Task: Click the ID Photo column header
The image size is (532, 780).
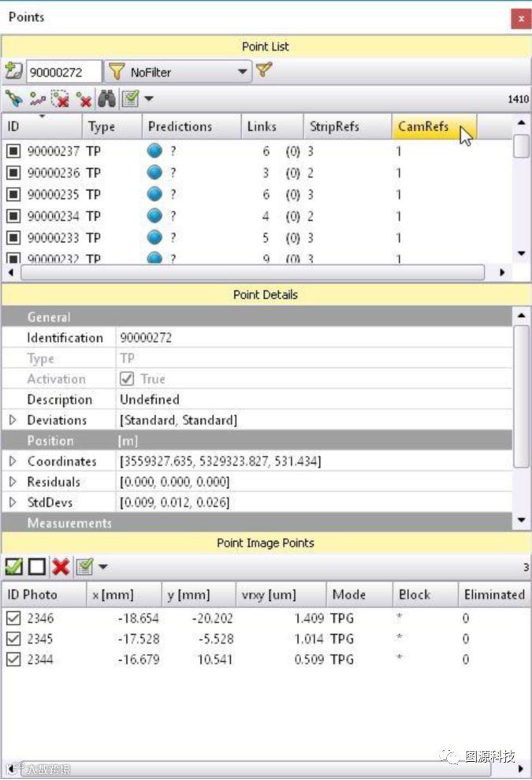Action: pos(44,595)
